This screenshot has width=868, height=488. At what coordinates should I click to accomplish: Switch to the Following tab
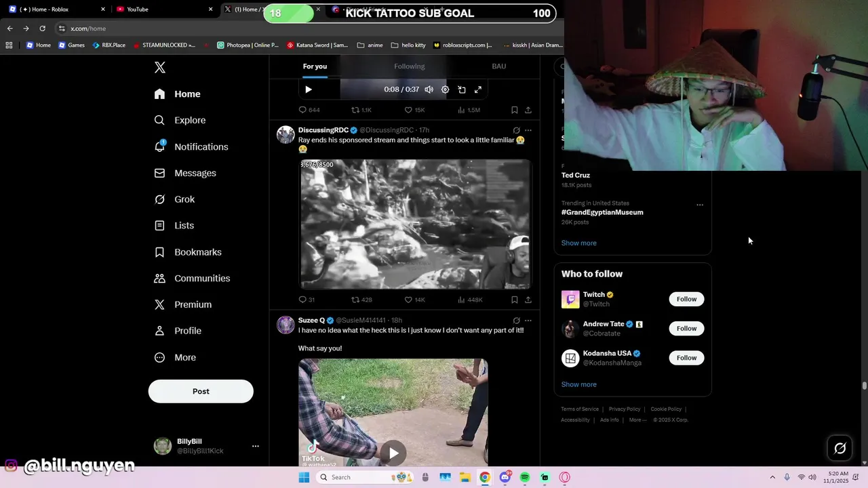(x=410, y=66)
